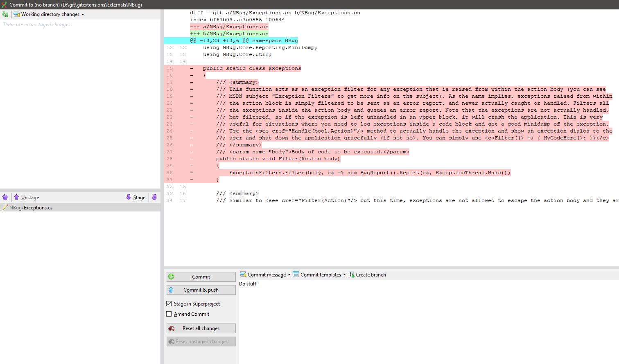Screen dimensions: 619x364
Task: Click the line starting 'ExceptionFilters.Filter(body'
Action: coord(370,173)
